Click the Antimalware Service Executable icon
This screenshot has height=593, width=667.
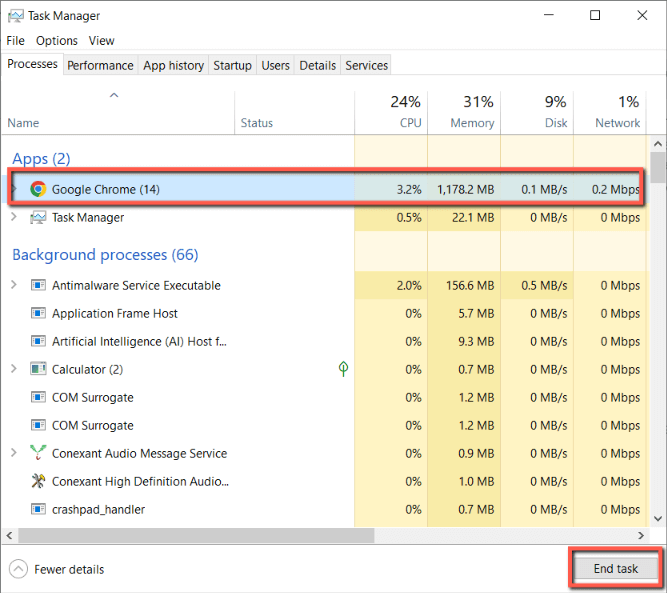pyautogui.click(x=38, y=285)
